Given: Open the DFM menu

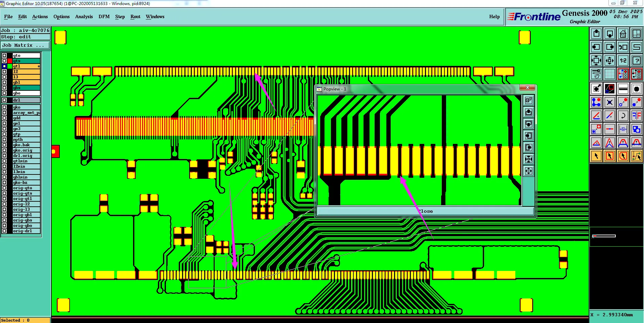Looking at the screenshot, I should click(x=104, y=16).
